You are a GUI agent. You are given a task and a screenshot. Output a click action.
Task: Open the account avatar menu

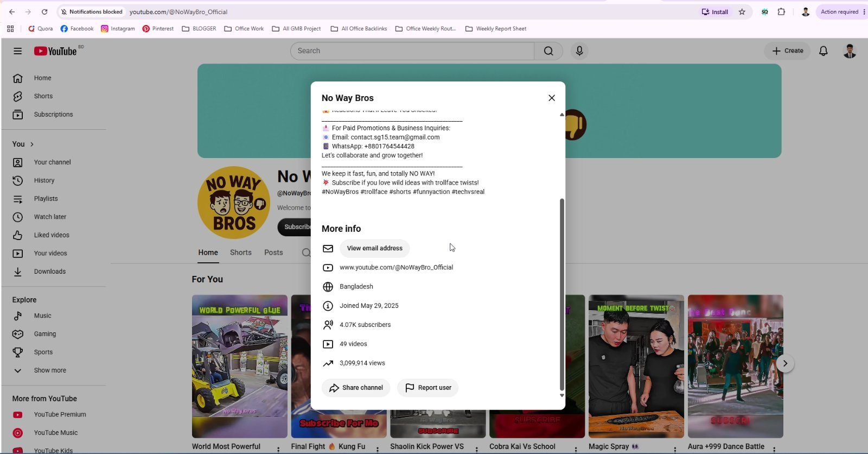850,51
